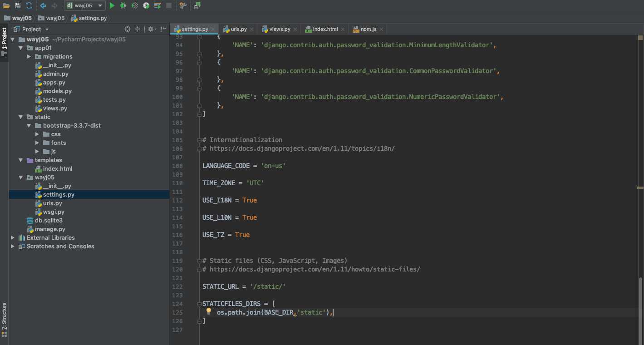644x345 pixels.
Task: Click the root wayj05 breadcrumb
Action: 18,18
